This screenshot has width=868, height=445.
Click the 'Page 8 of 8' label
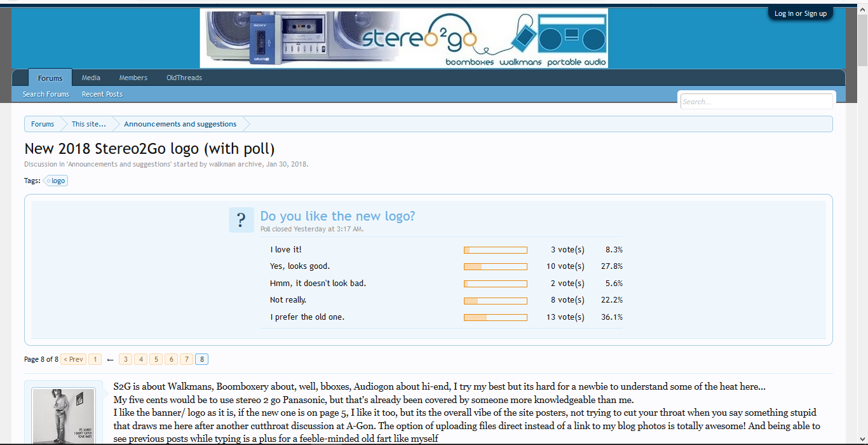tap(41, 359)
